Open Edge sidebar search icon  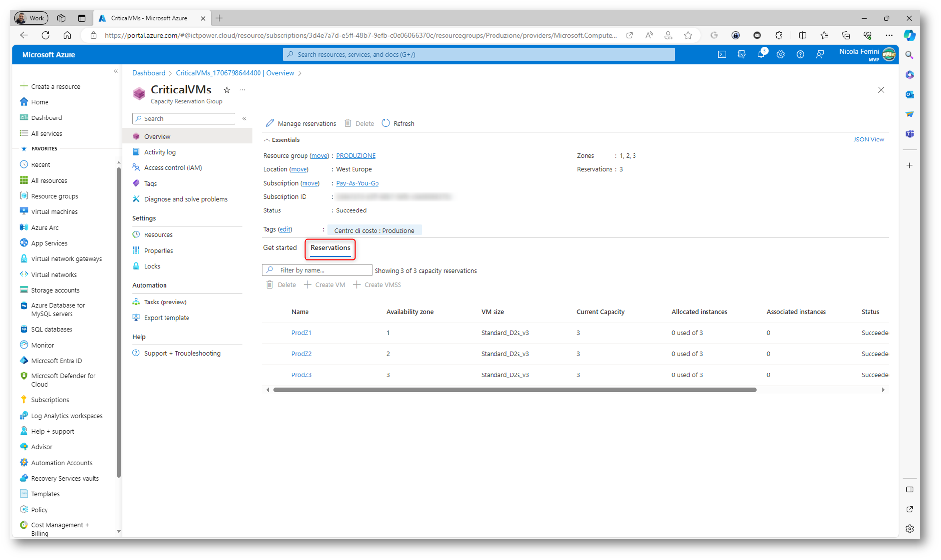point(909,55)
